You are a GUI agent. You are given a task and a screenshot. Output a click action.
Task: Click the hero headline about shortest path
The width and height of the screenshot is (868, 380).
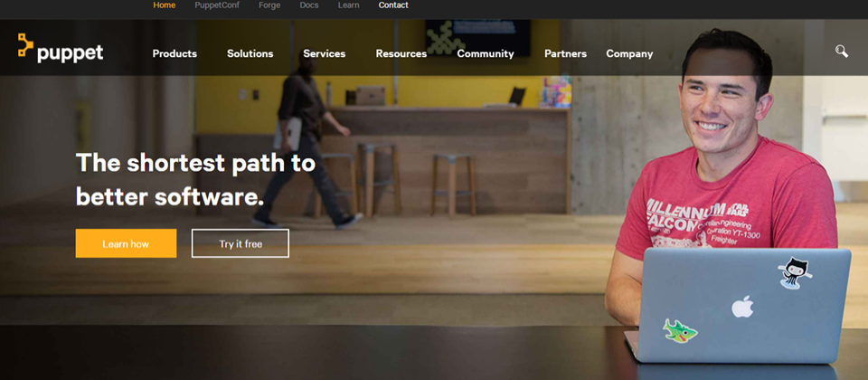coord(195,180)
